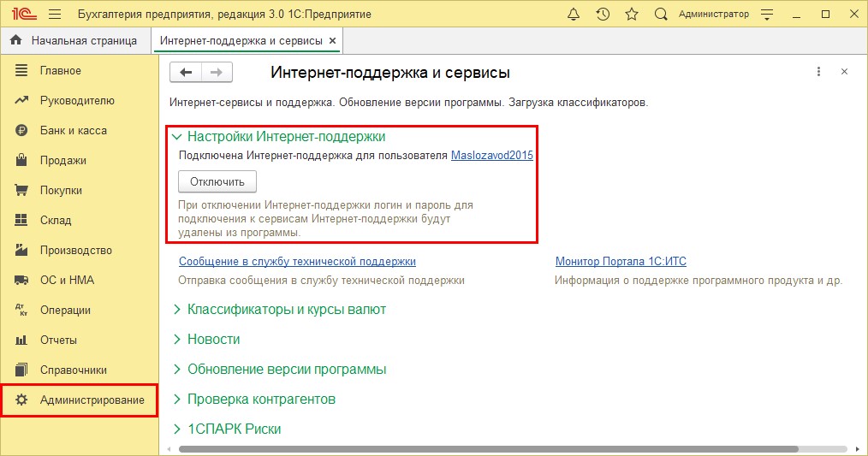Image resolution: width=868 pixels, height=456 pixels.
Task: Open Сообщение в службу технической поддержки link
Action: pyautogui.click(x=297, y=261)
